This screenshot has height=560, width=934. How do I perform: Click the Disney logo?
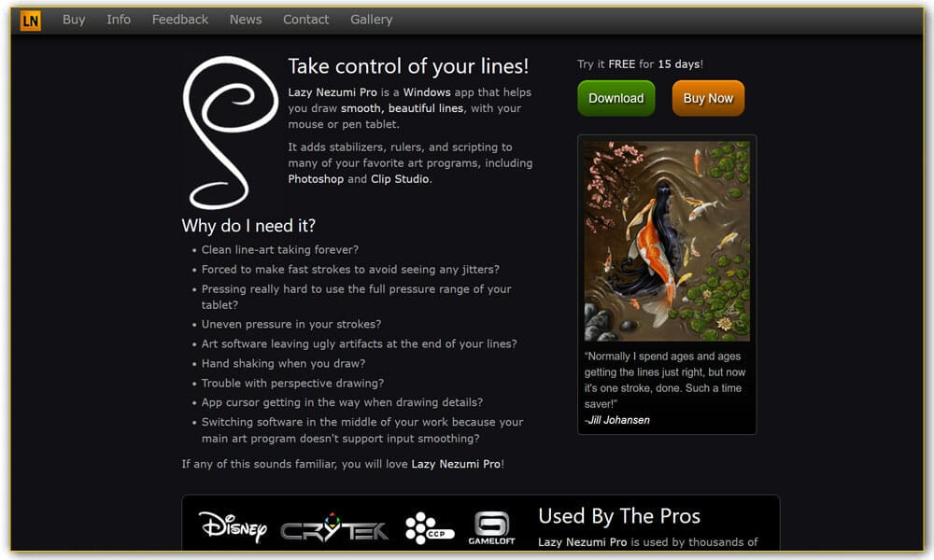(x=233, y=527)
